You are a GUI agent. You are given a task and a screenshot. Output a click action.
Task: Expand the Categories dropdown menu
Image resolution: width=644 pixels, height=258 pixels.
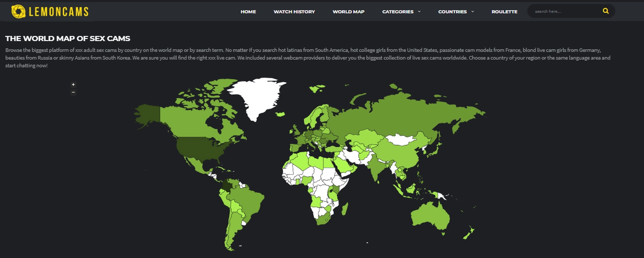[x=401, y=12]
